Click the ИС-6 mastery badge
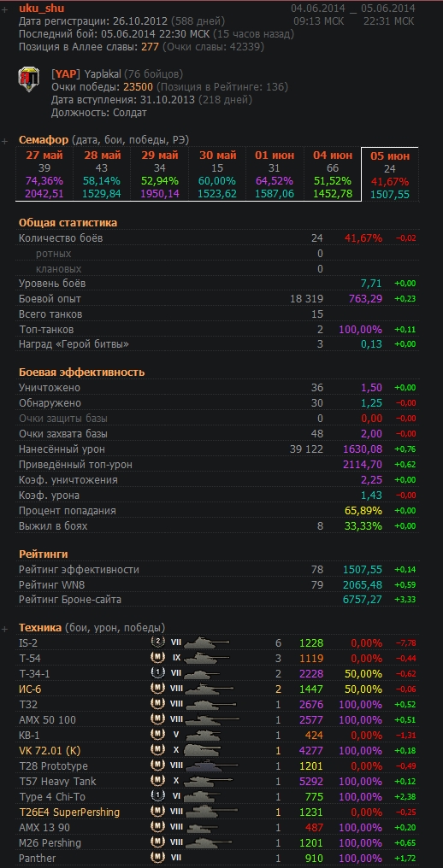443x868 pixels. pos(158,689)
